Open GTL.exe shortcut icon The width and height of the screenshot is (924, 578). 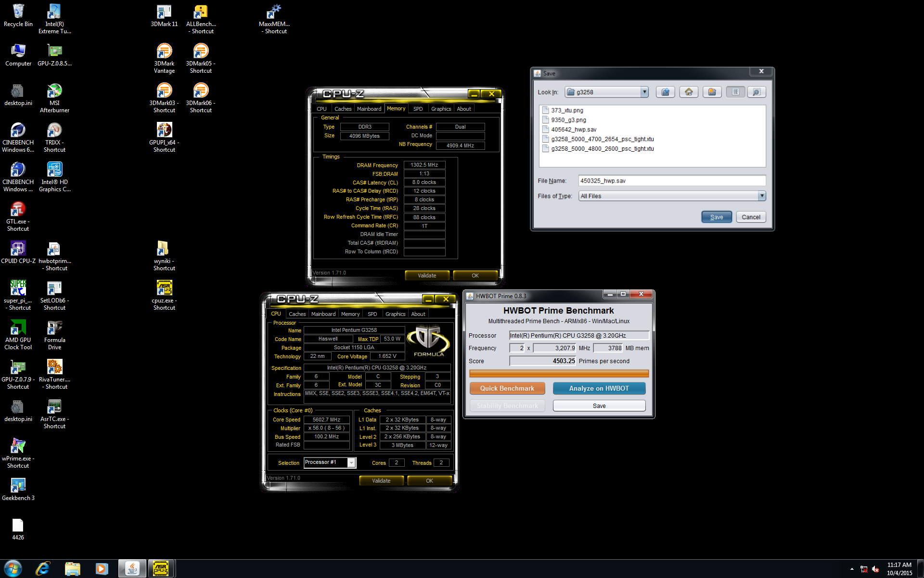point(18,216)
